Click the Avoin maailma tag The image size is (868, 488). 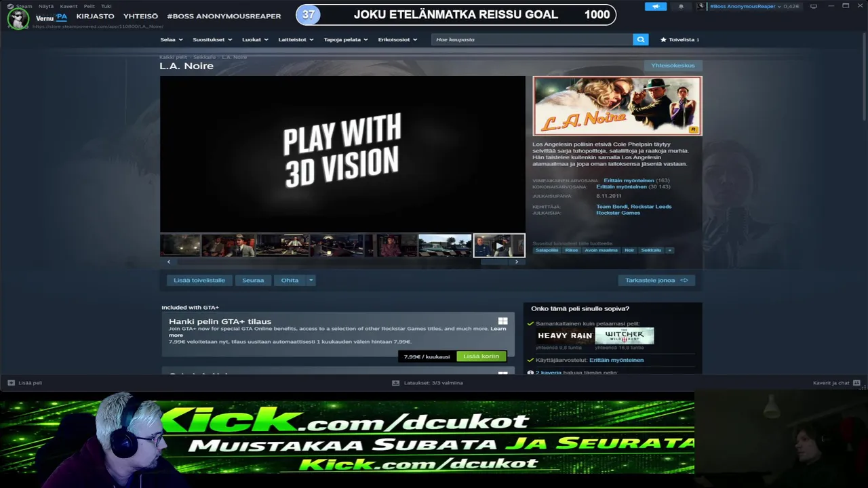601,250
